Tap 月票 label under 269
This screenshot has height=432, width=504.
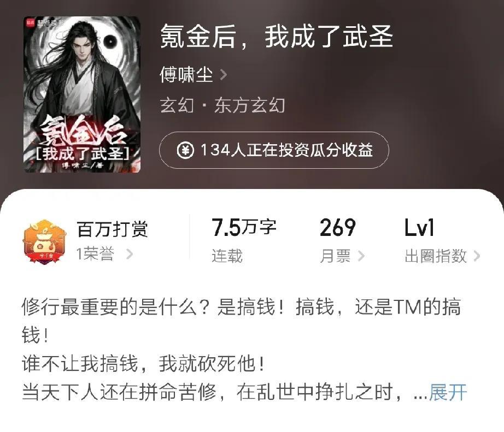pyautogui.click(x=335, y=256)
